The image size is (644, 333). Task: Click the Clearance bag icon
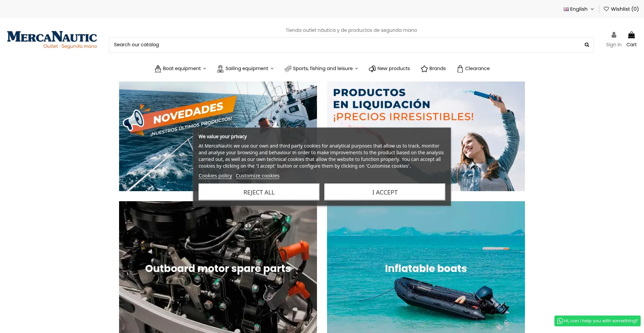point(460,69)
